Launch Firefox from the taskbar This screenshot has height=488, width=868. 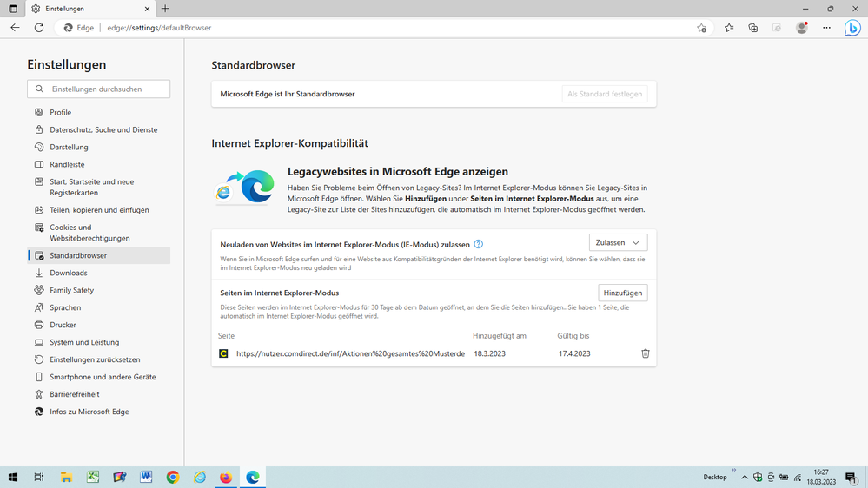pos(226,478)
